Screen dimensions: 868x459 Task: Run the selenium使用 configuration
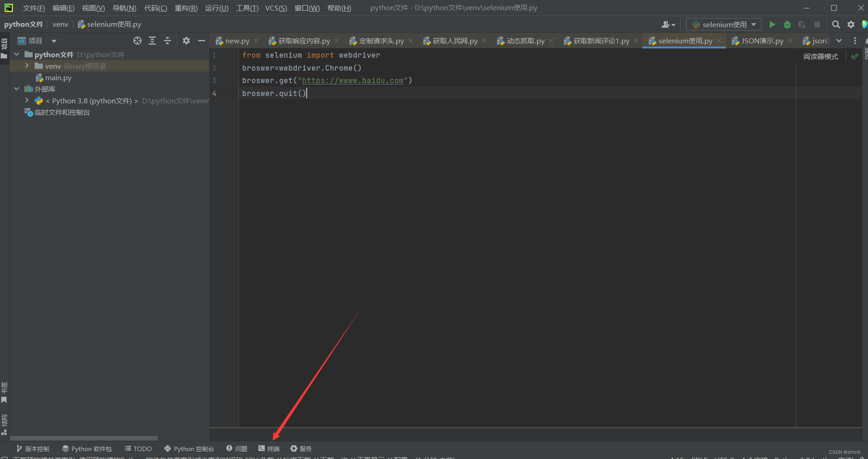(x=772, y=24)
